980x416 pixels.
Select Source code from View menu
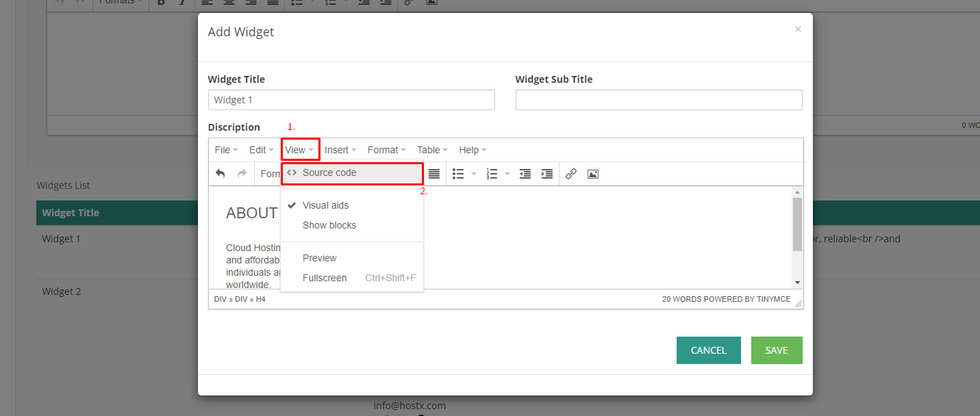pyautogui.click(x=329, y=173)
